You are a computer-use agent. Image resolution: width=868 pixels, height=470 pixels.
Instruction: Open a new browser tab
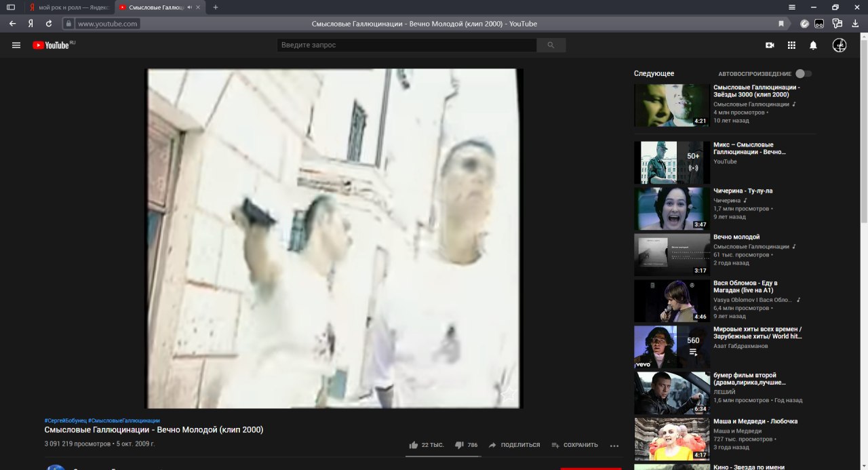216,7
